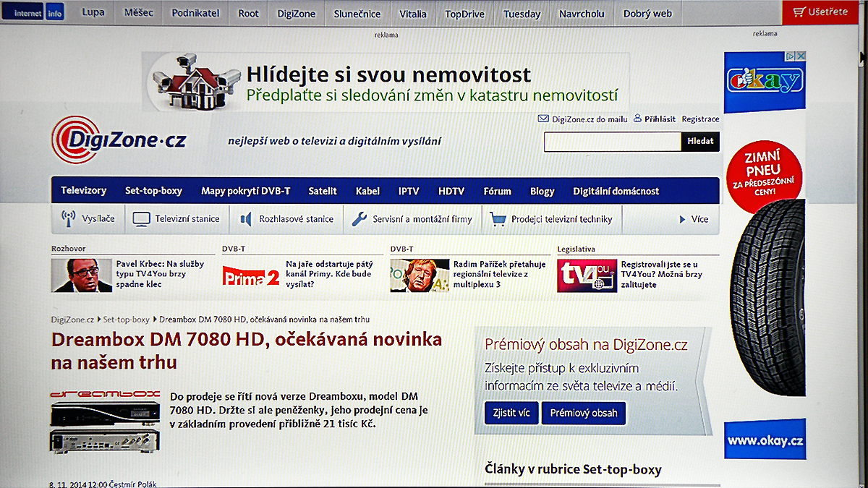
Task: Open the Prima 2 logo thumbnail
Action: 251,275
